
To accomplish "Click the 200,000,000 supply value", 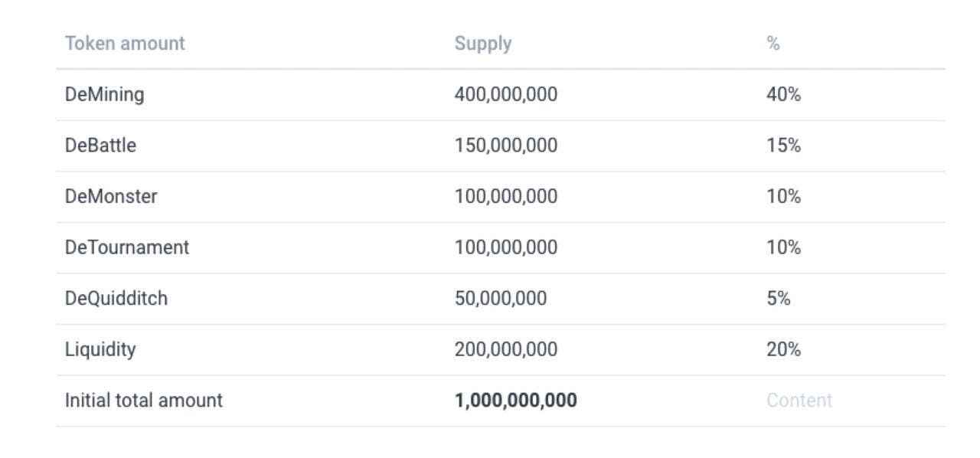I will [506, 350].
